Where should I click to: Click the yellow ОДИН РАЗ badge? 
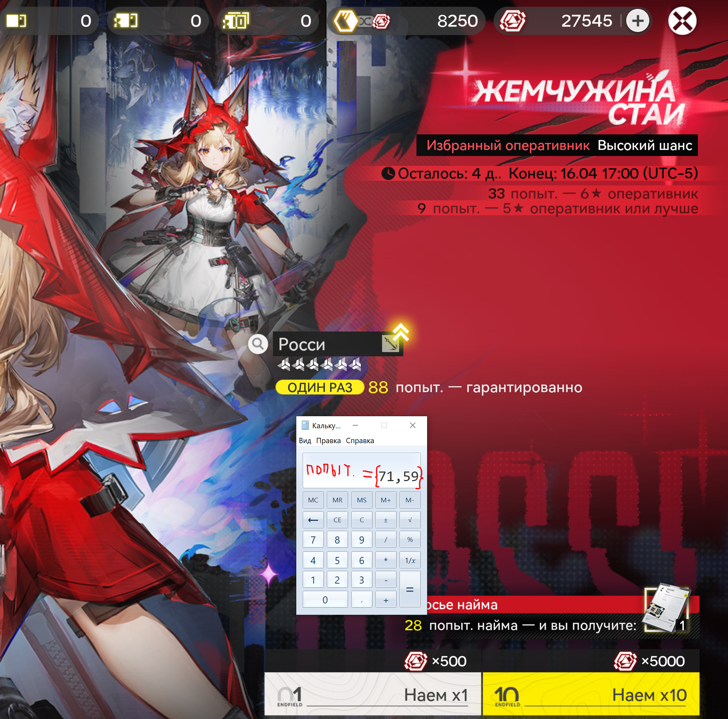tap(320, 388)
